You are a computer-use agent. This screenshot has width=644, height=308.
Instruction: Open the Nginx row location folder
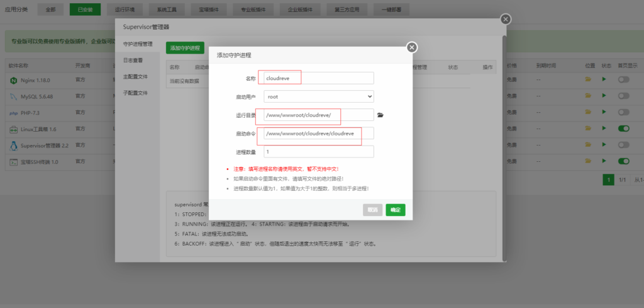(588, 79)
